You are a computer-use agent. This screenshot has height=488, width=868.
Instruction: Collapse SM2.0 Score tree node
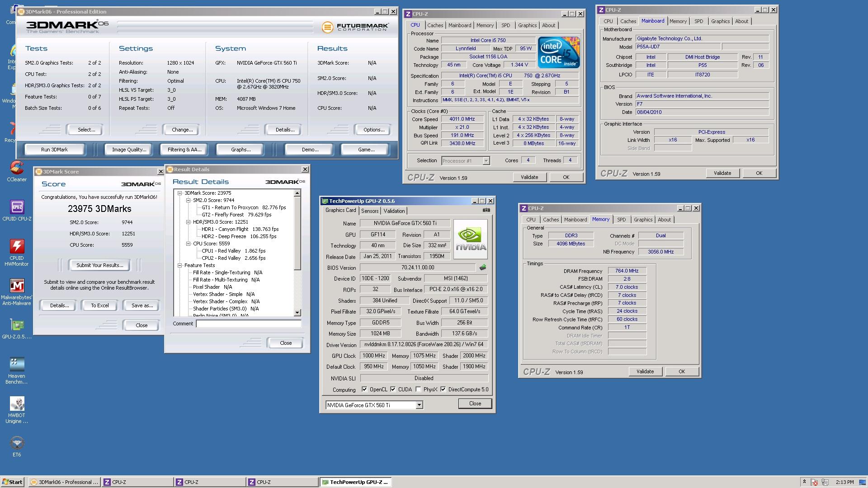point(188,200)
